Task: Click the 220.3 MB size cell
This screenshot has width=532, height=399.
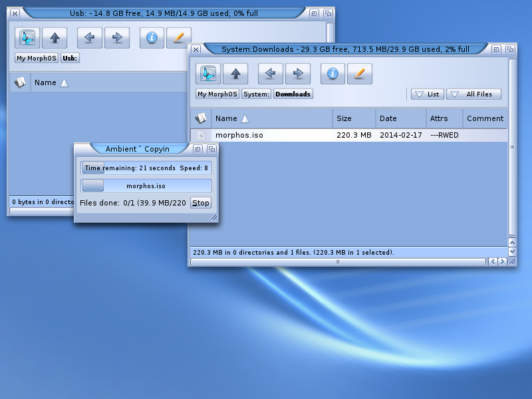Action: tap(354, 135)
